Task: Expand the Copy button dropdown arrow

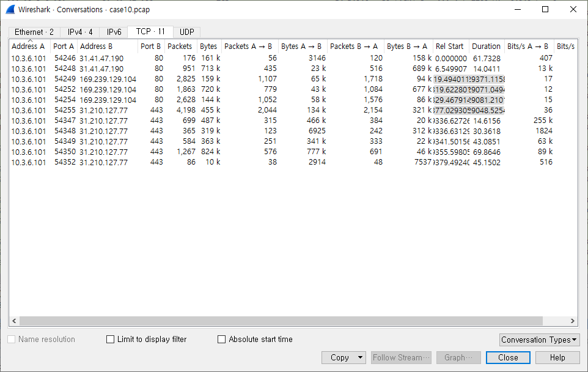Action: tap(360, 358)
